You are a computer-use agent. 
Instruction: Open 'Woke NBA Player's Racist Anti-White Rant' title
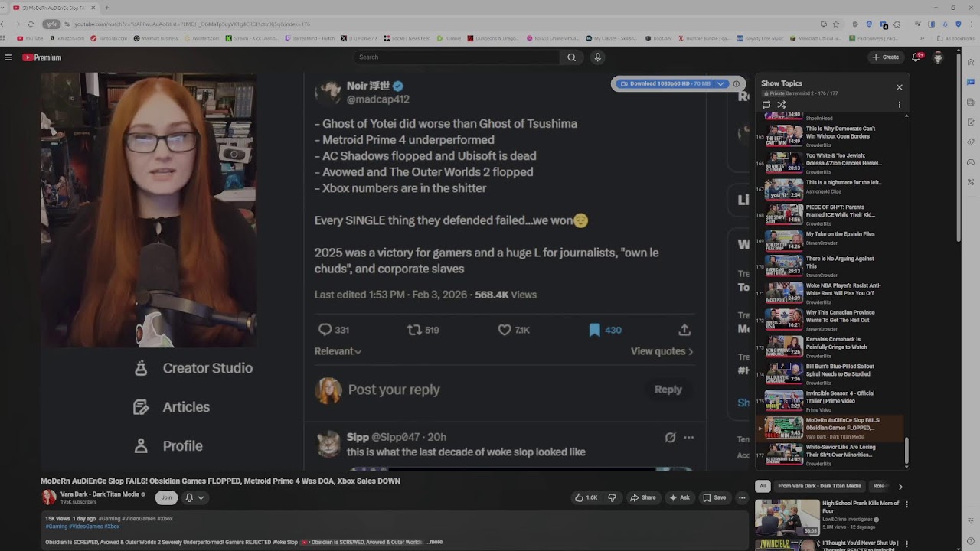pos(844,289)
